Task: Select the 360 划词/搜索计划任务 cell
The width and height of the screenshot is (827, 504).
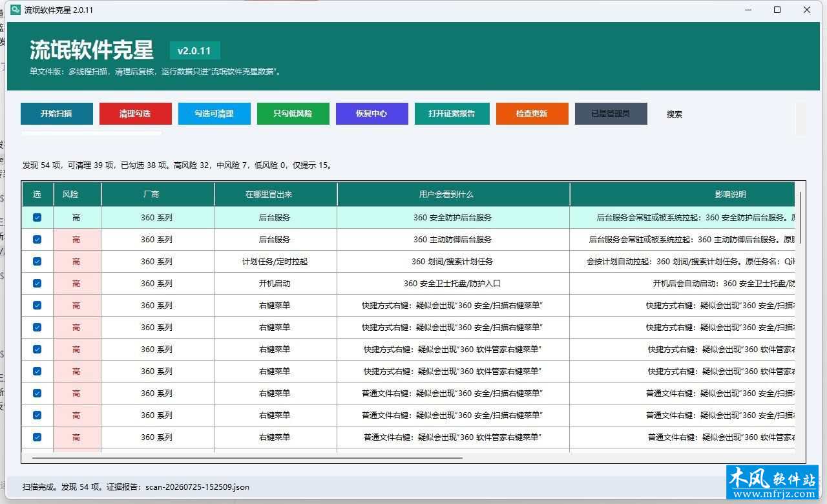Action: (x=454, y=262)
